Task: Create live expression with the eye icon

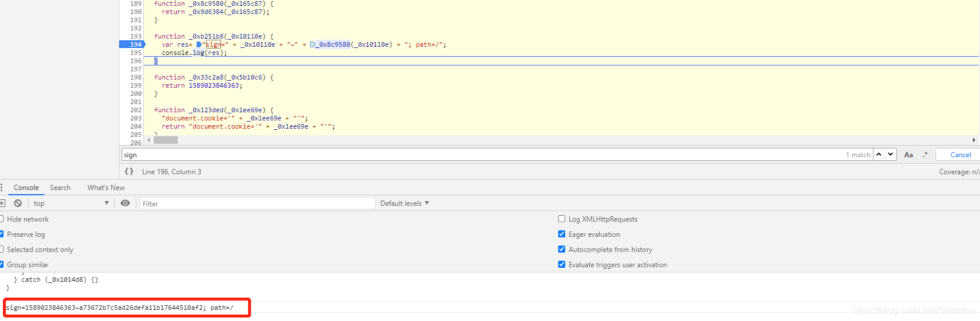Action: tap(125, 203)
